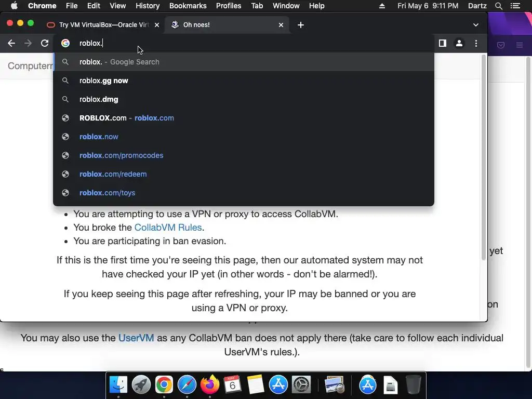Click the address bar containing 'roblox.'
This screenshot has width=532, height=399.
point(244,43)
